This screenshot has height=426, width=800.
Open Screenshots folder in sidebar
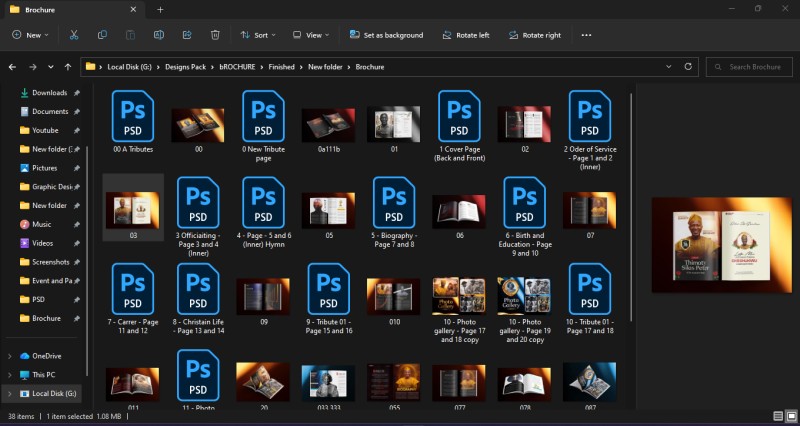(x=51, y=262)
